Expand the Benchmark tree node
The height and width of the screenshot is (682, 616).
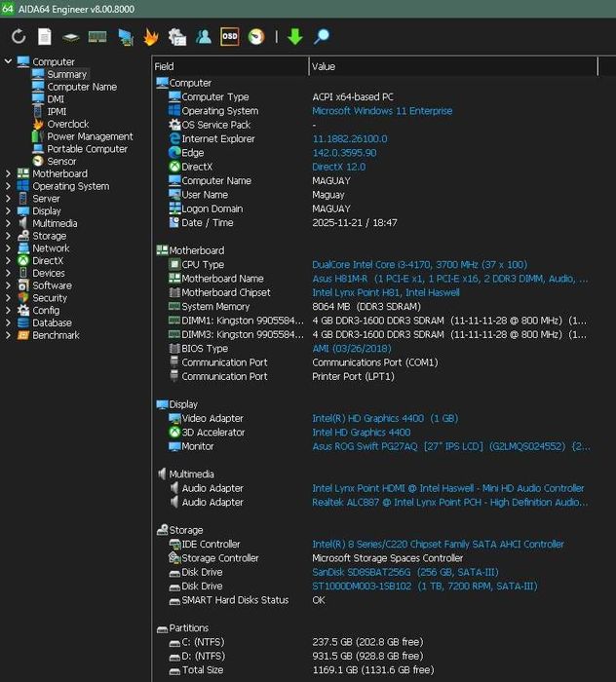[8, 335]
